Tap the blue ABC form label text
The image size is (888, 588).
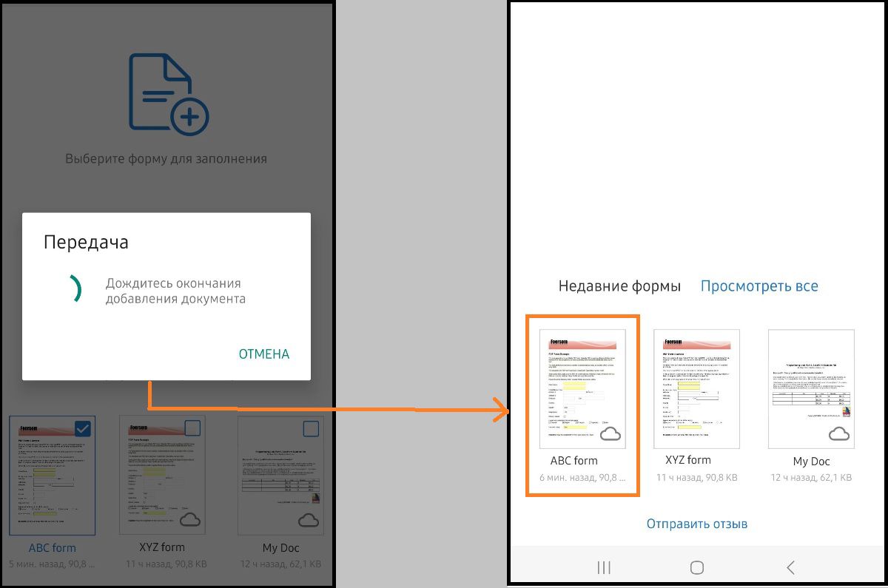[x=52, y=547]
